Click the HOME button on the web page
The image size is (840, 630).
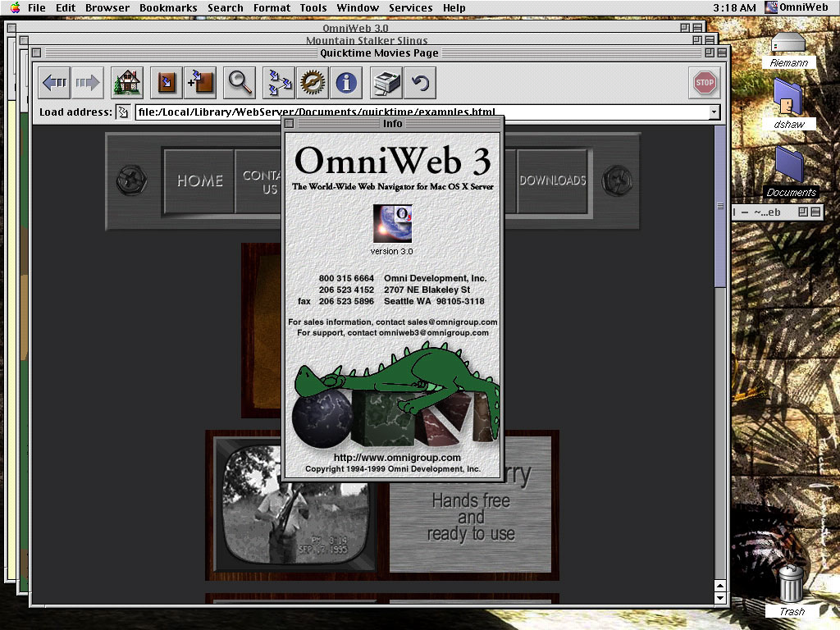(199, 180)
